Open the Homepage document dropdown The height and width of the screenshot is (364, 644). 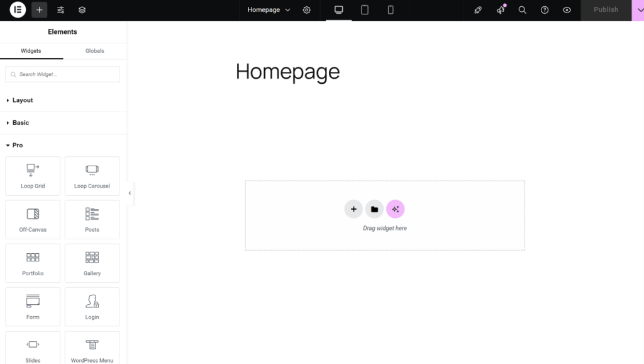coord(269,10)
